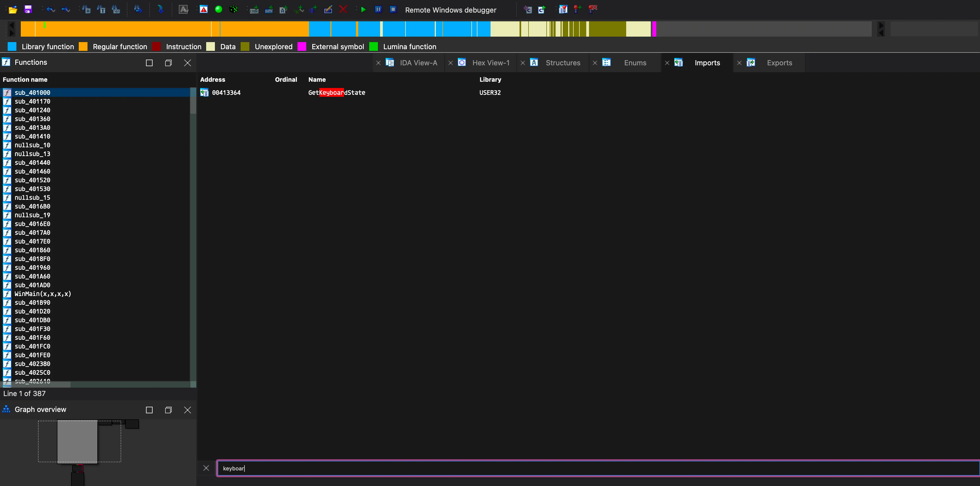The width and height of the screenshot is (980, 486).
Task: Open the Structures tab
Action: pyautogui.click(x=563, y=63)
